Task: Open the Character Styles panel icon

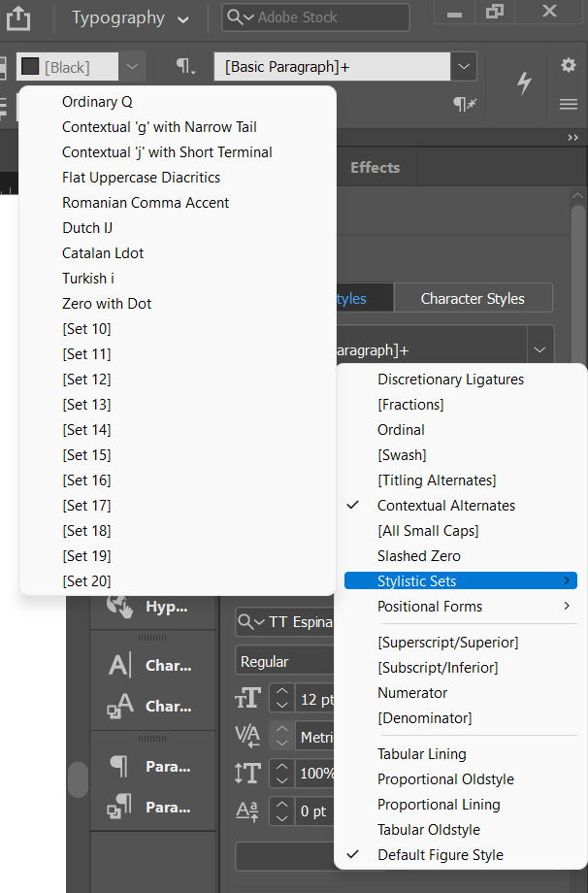Action: tap(152, 706)
